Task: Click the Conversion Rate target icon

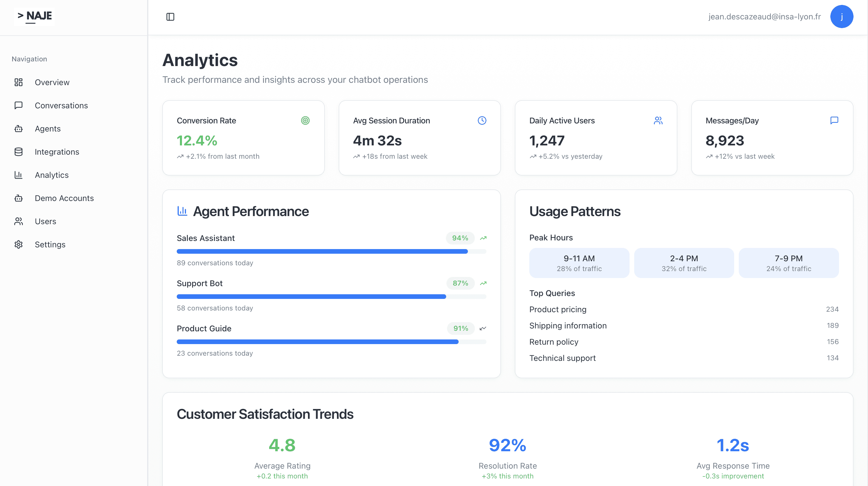Action: pyautogui.click(x=305, y=120)
